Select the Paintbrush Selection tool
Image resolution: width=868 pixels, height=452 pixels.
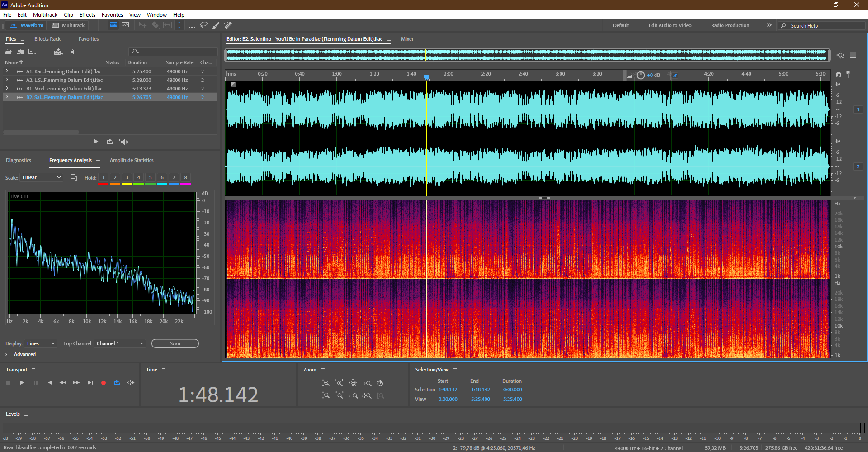(x=216, y=25)
